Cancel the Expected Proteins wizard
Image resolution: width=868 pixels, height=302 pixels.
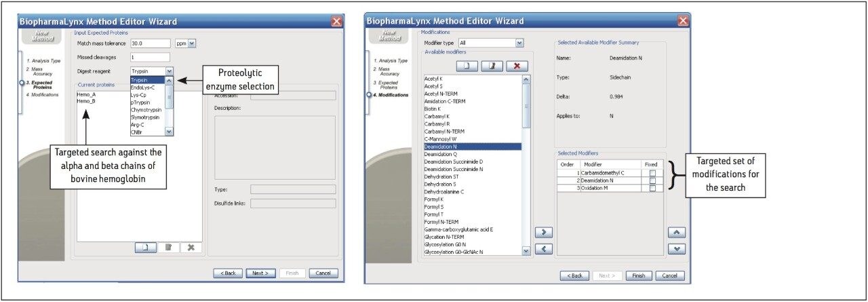[x=323, y=273]
